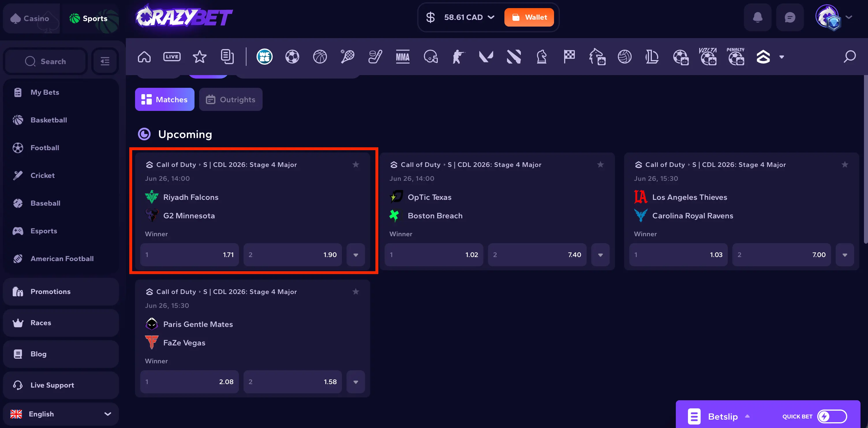Screen dimensions: 868x428
Task: Bet on FaZe Vegas at 1.58
Action: point(293,382)
